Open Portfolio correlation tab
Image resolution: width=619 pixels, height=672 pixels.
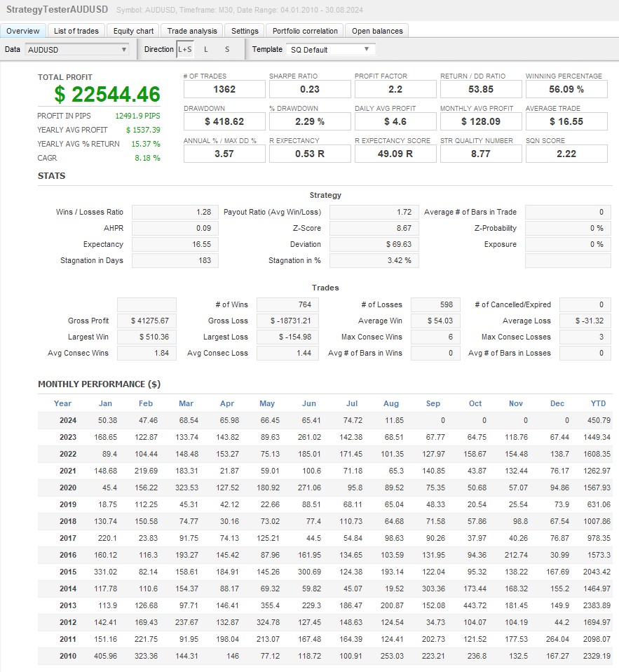[x=305, y=31]
